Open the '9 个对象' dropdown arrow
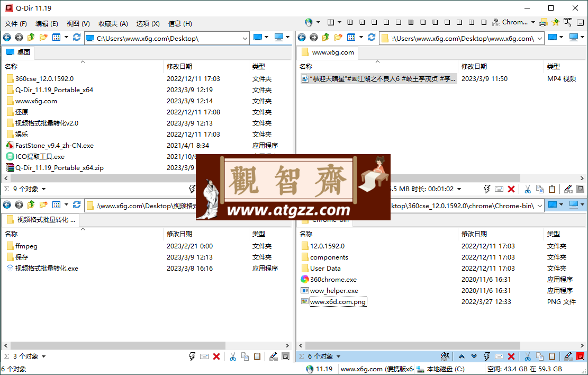 point(43,189)
